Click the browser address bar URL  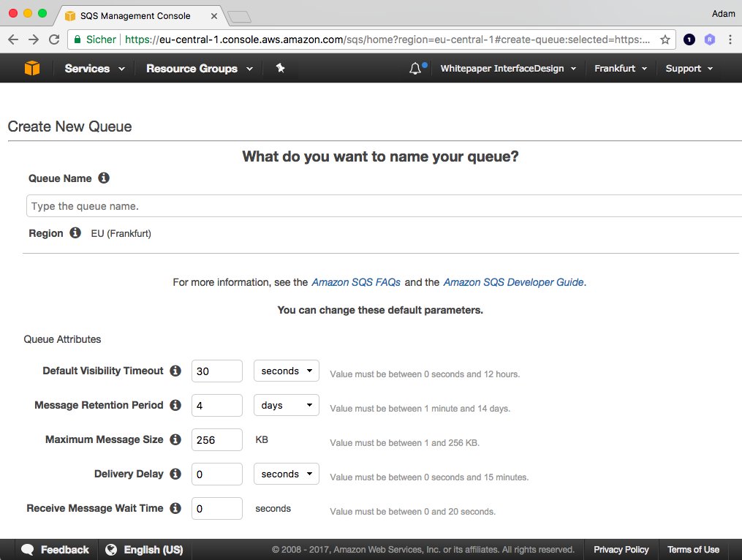click(x=387, y=39)
